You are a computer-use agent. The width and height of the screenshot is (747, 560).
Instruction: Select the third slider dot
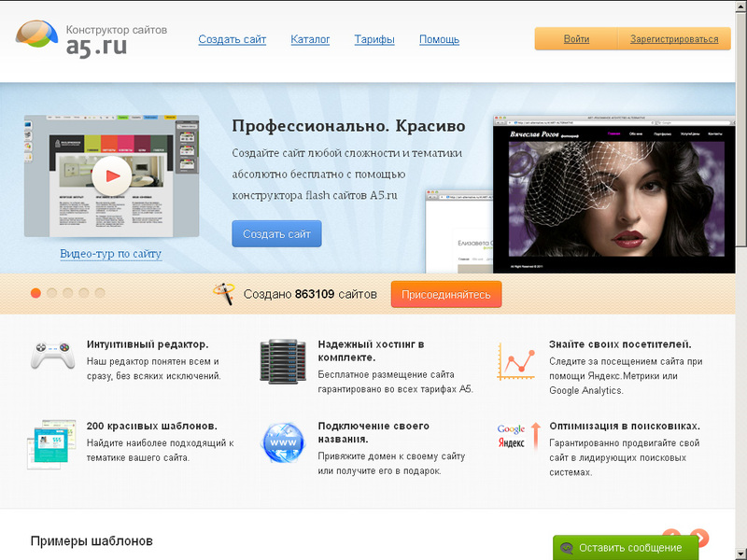click(x=68, y=293)
